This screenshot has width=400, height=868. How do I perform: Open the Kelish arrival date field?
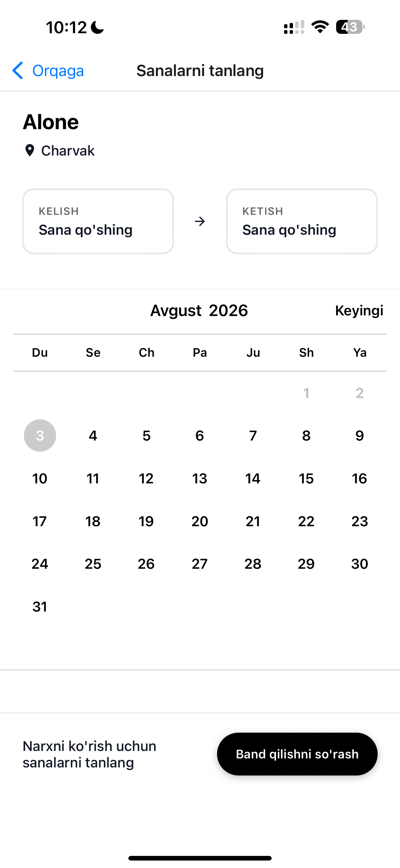98,221
